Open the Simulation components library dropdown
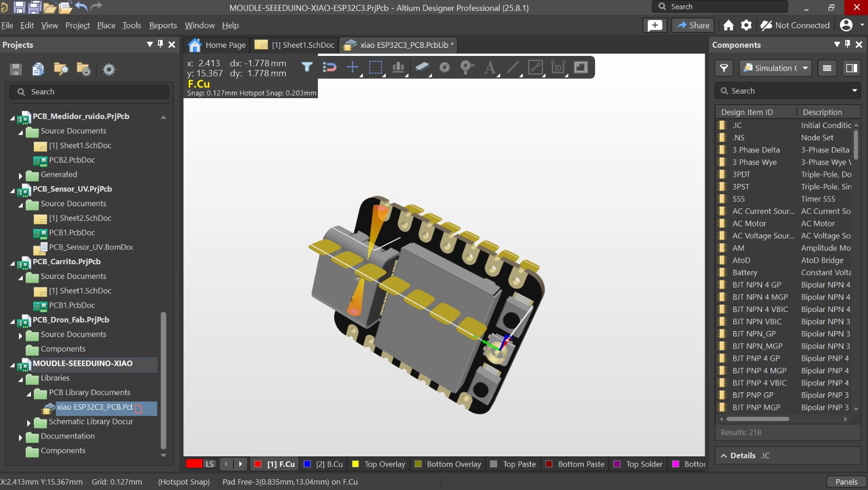 775,68
